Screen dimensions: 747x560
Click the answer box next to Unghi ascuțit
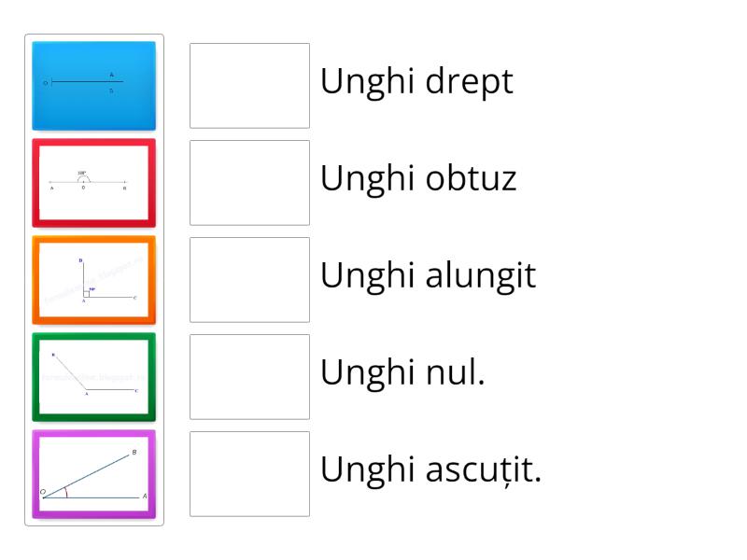click(248, 474)
